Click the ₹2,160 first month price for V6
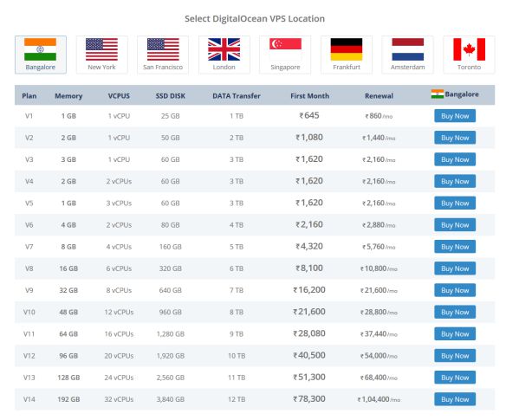This screenshot has height=420, width=519. [x=309, y=224]
